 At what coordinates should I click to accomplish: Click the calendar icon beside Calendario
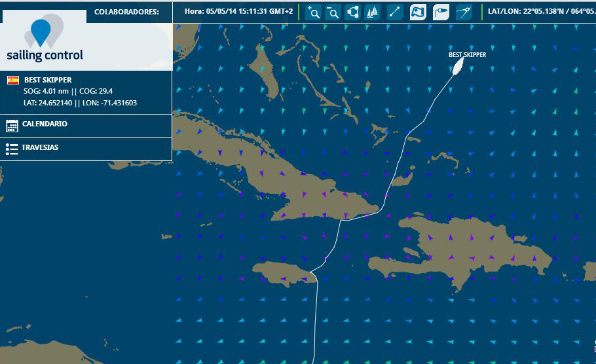click(x=12, y=125)
